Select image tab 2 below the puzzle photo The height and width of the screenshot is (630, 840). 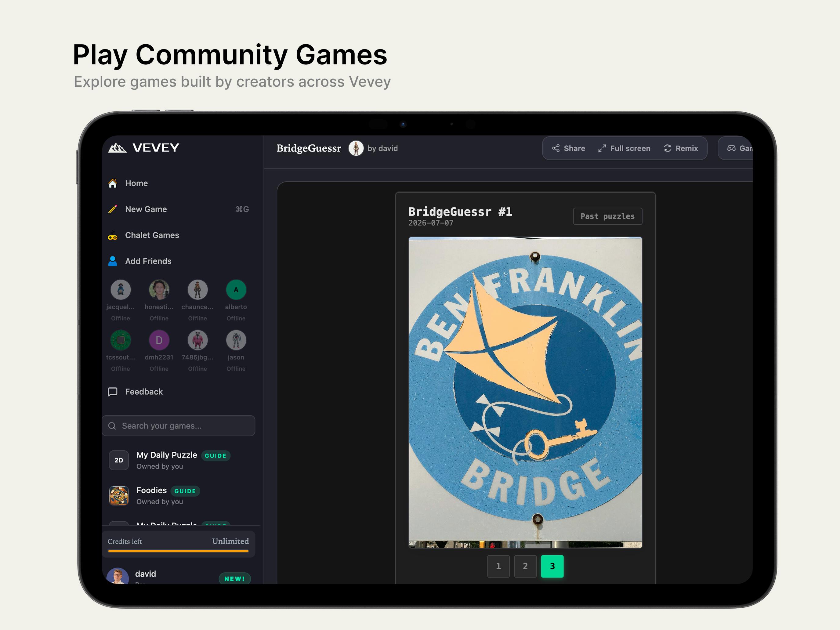pyautogui.click(x=526, y=566)
